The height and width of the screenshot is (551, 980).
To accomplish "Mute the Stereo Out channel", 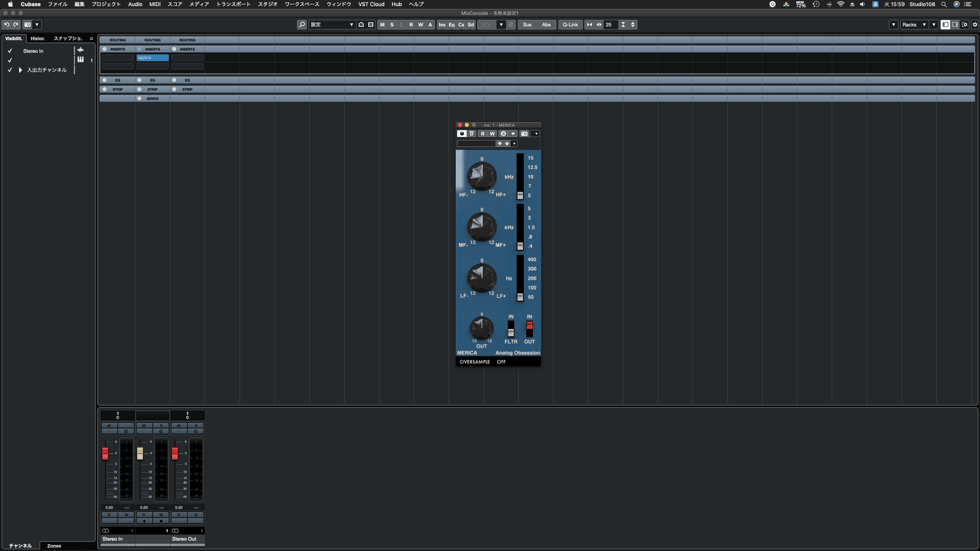I will point(179,425).
